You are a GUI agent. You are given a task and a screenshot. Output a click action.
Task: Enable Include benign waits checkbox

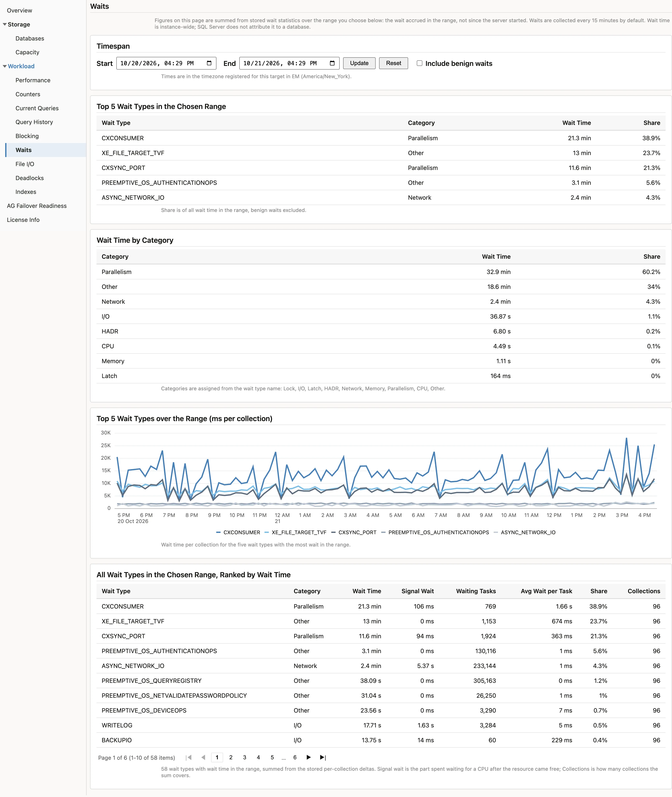419,63
